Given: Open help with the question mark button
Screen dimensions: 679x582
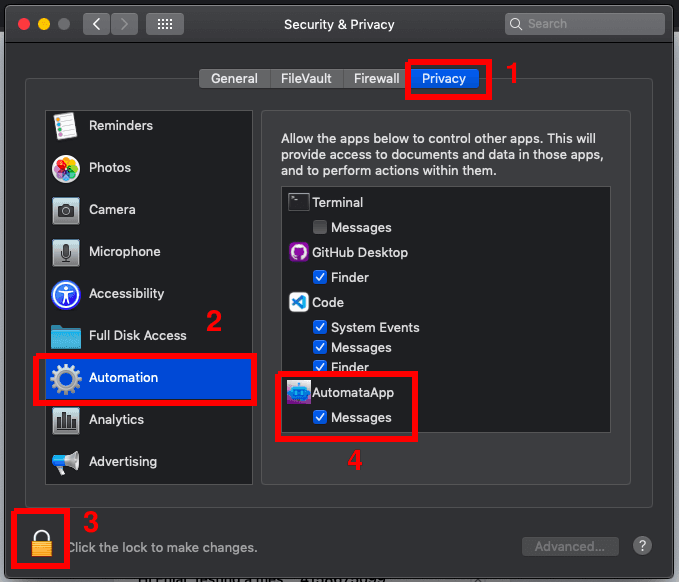Looking at the screenshot, I should [x=642, y=546].
